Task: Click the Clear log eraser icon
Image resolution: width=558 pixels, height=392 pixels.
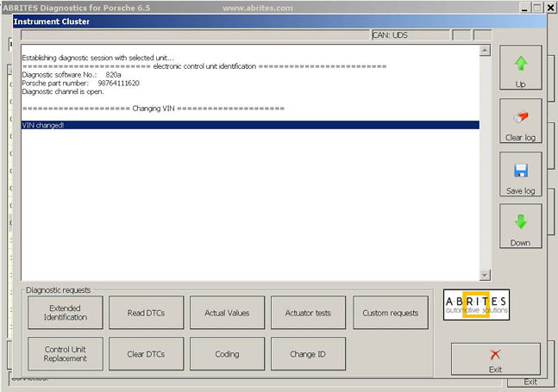Action: click(x=520, y=118)
